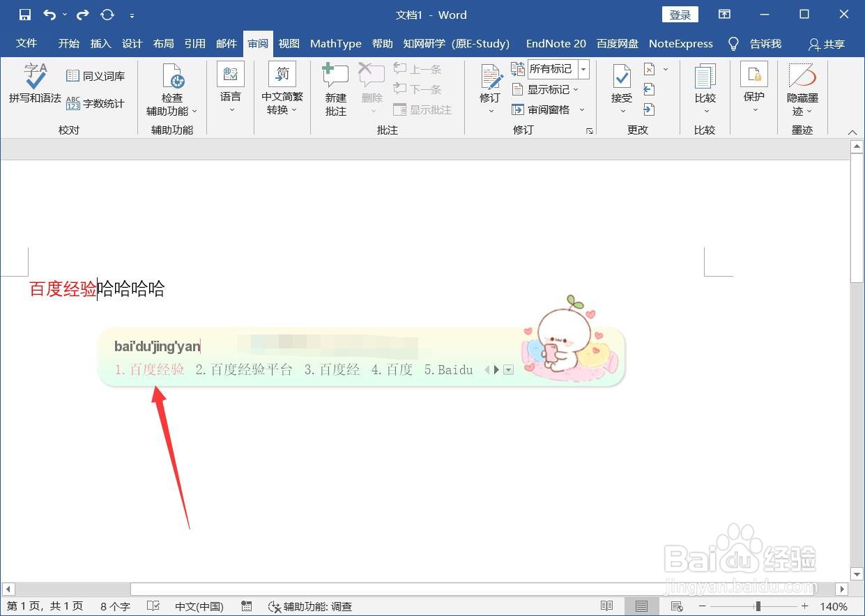
Task: Click the 8 个字 word count status
Action: click(115, 606)
